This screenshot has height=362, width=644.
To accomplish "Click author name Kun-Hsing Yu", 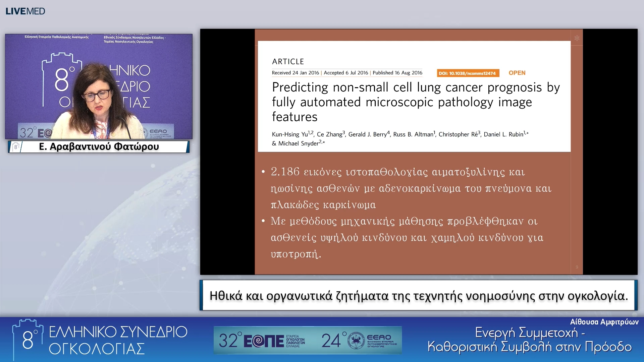I will tap(290, 134).
